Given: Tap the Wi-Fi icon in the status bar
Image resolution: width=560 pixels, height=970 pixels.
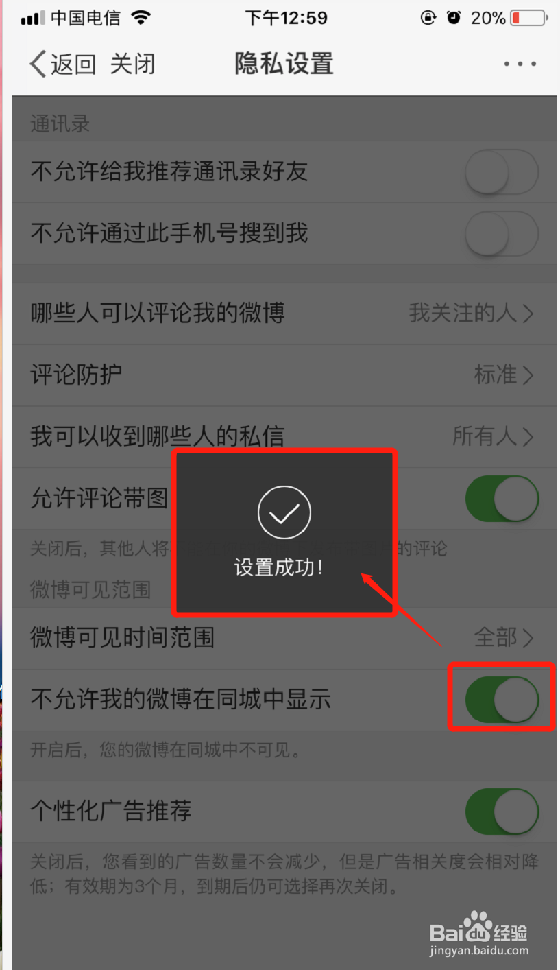Looking at the screenshot, I should pos(141,18).
